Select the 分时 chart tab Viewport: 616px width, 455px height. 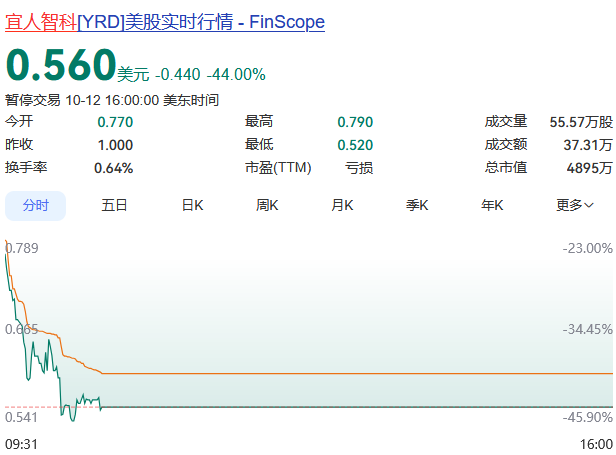pos(35,205)
